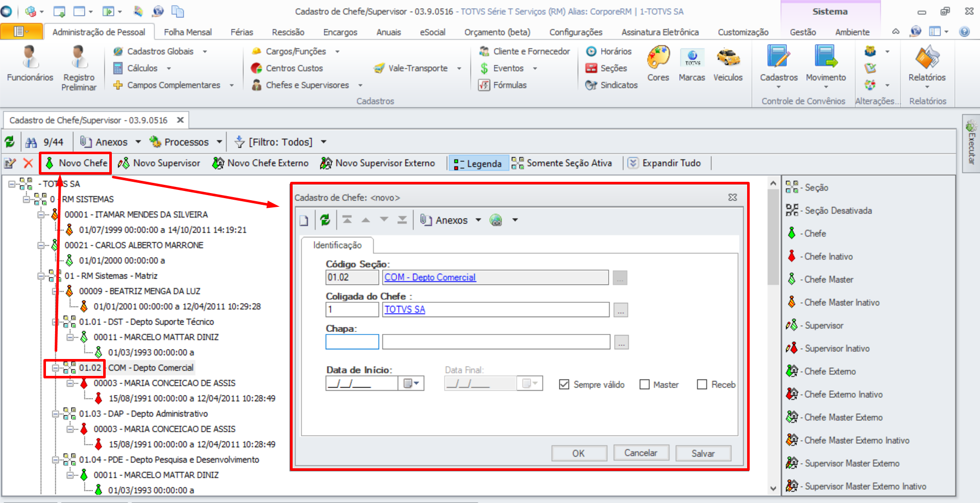Screen dimensions: 980x503
Task: Click the new record icon in the Cadastro de Chefe dialog
Action: (x=304, y=220)
